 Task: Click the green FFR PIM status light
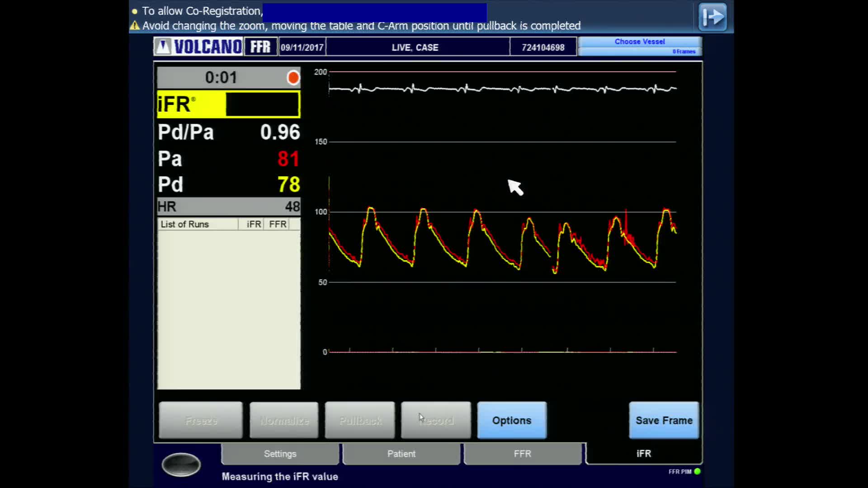click(697, 471)
